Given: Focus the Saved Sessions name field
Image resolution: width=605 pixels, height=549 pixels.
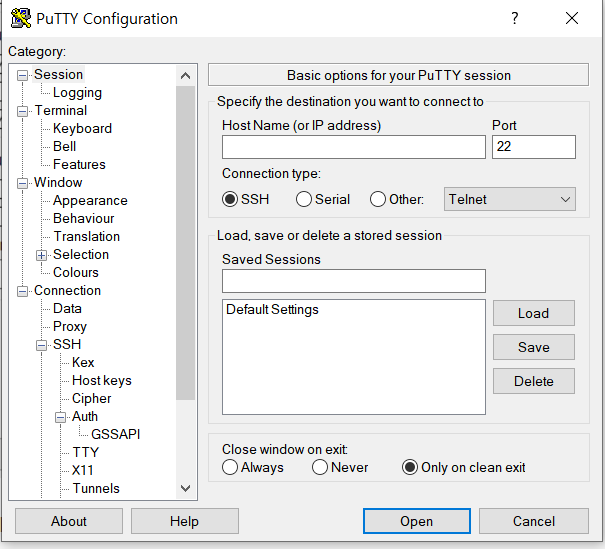Looking at the screenshot, I should 353,281.
